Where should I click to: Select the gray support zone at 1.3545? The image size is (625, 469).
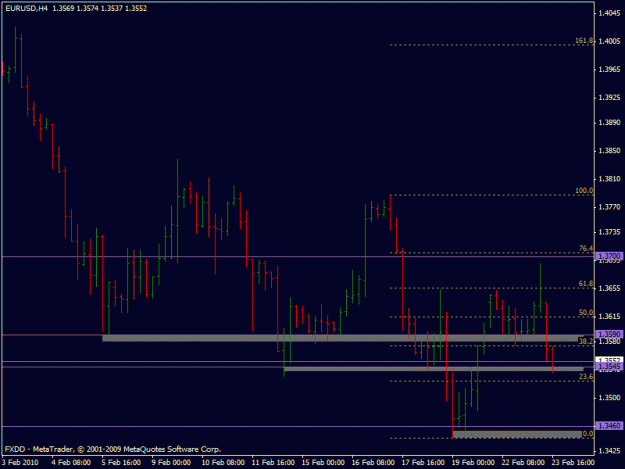tap(434, 369)
